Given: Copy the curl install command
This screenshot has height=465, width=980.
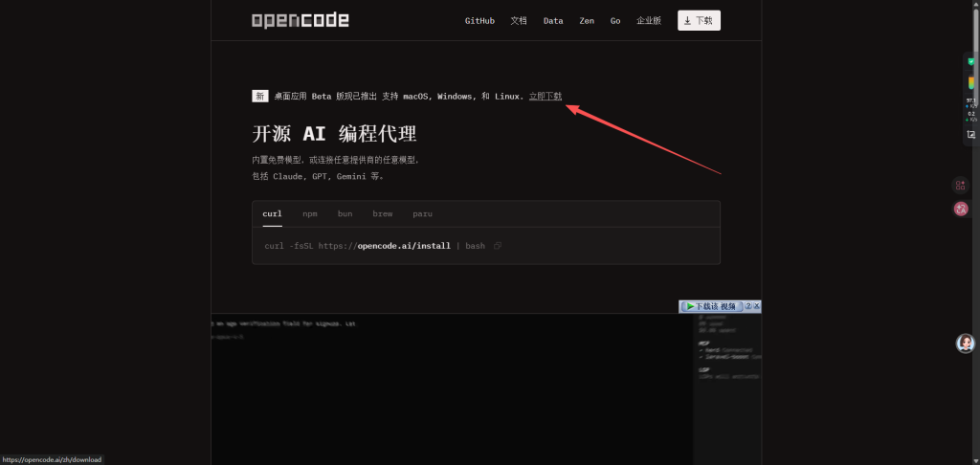Looking at the screenshot, I should [x=498, y=246].
